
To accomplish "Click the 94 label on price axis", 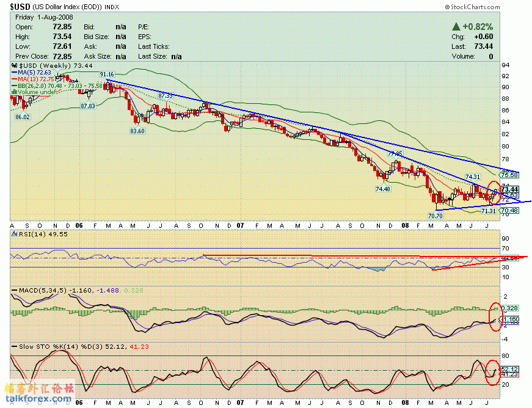I will pyautogui.click(x=506, y=65).
